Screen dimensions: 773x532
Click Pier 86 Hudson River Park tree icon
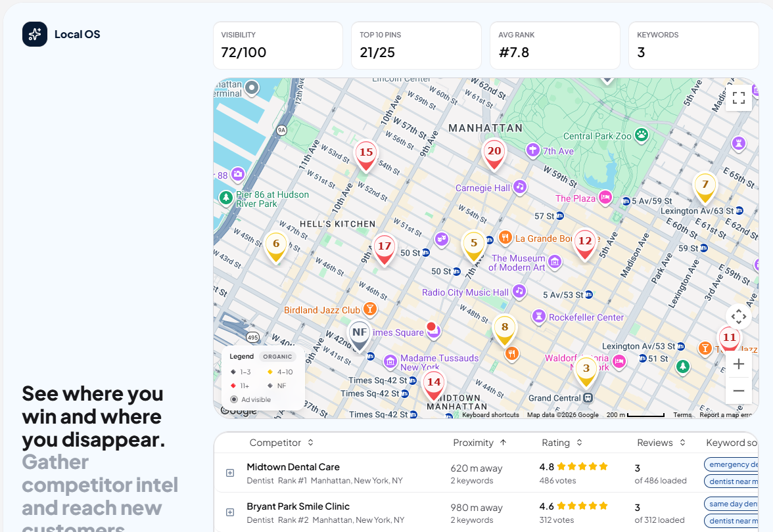pyautogui.click(x=226, y=198)
